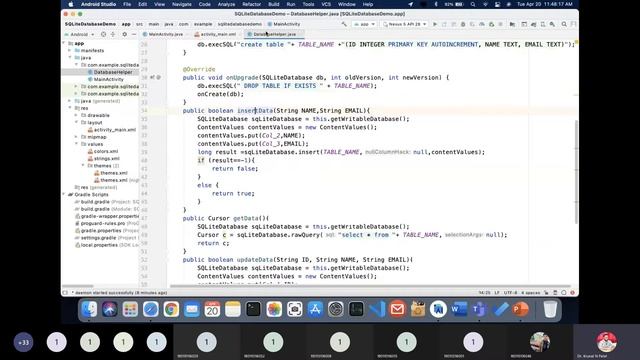640x360 pixels.
Task: Collapse the res folder arrow
Action: 70,108
